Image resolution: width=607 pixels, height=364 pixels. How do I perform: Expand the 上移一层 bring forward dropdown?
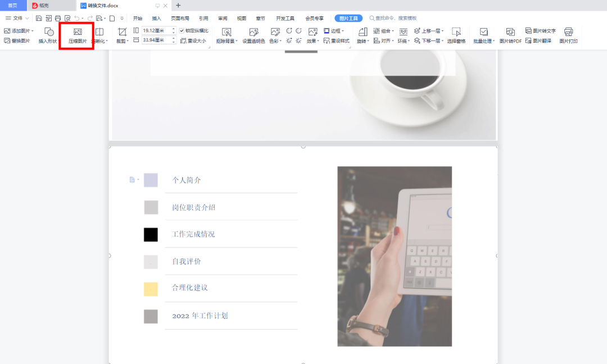click(442, 31)
